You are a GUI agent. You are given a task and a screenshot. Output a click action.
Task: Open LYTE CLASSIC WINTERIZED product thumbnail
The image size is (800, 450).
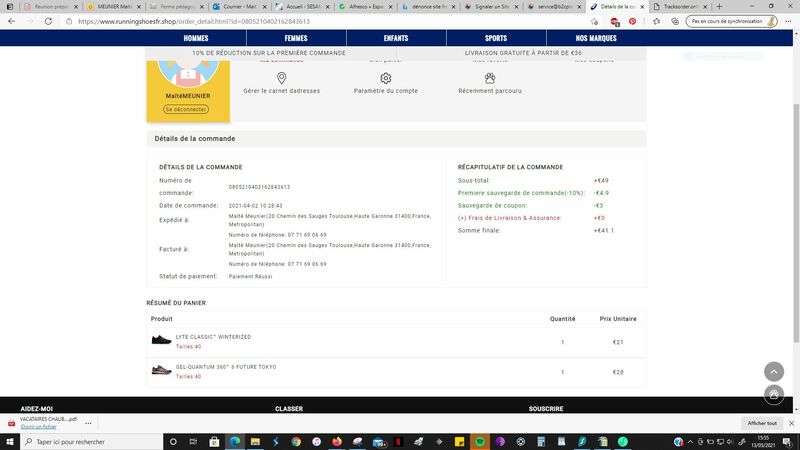coord(161,340)
